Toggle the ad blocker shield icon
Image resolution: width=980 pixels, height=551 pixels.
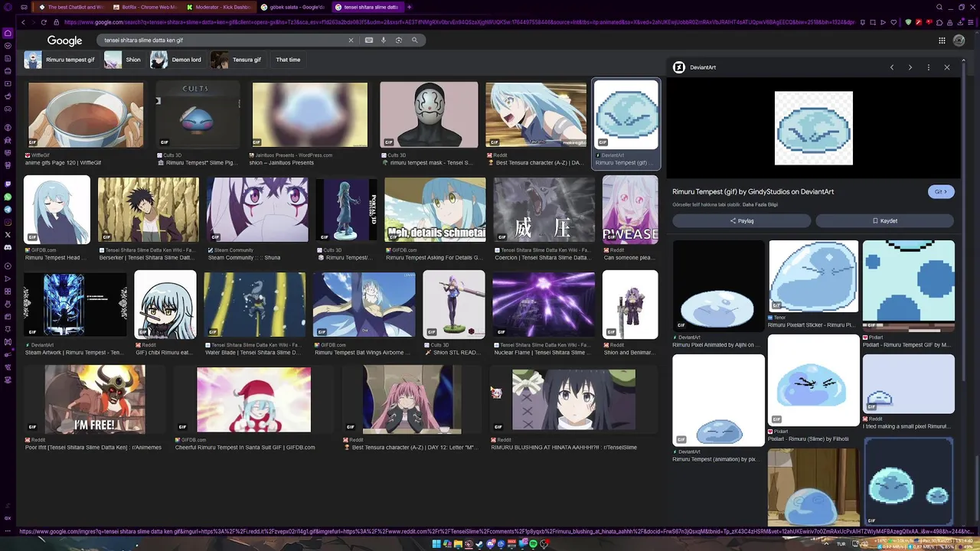click(x=908, y=22)
